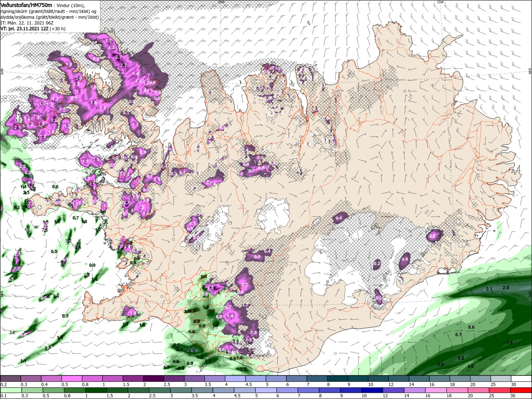The width and height of the screenshot is (532, 399).
Task: Pick bright red lower swatch after 30
Action: click(x=521, y=390)
